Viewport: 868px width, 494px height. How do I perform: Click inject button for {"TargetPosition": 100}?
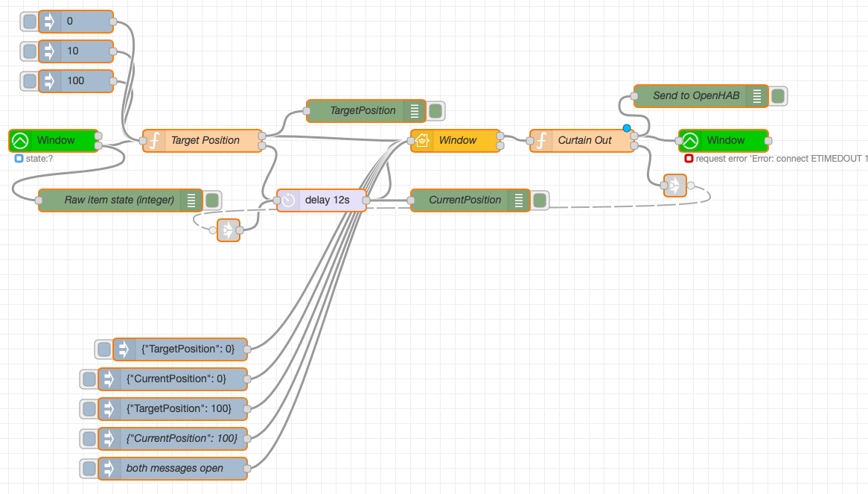pyautogui.click(x=89, y=409)
